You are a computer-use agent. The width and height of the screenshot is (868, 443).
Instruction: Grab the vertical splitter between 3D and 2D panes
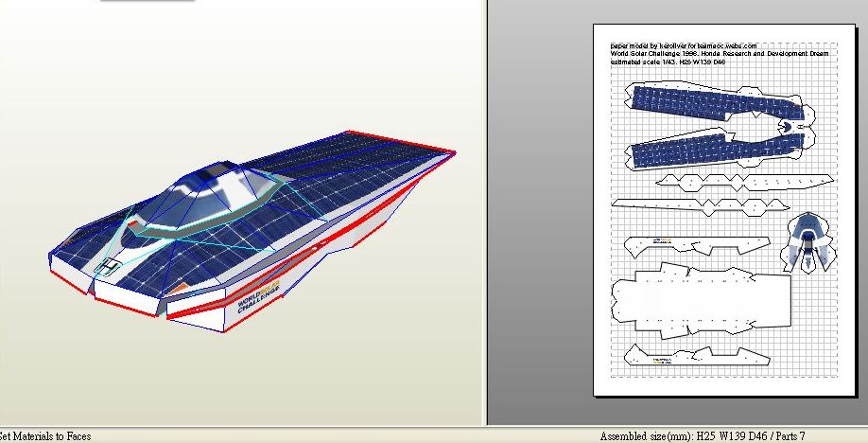pyautogui.click(x=485, y=208)
